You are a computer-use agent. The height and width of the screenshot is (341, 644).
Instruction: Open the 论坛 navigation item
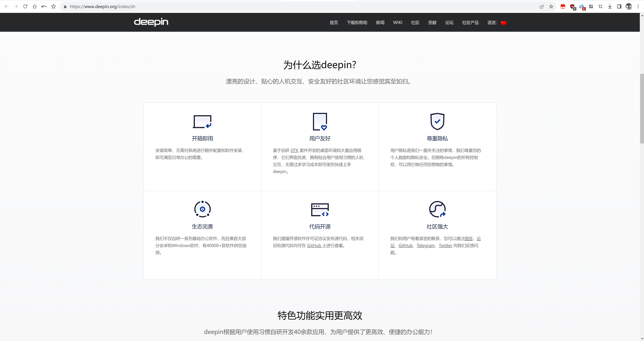point(449,22)
